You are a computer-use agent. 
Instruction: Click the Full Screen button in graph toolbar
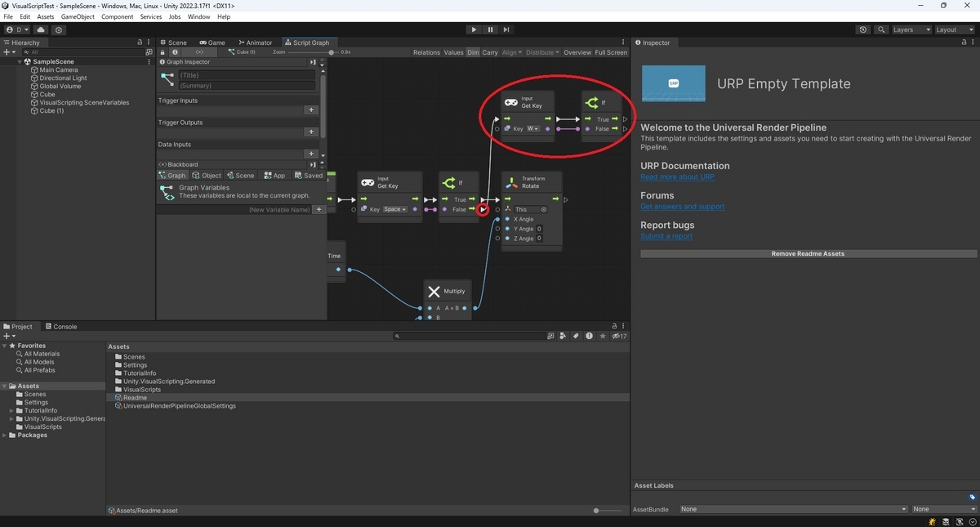(611, 52)
